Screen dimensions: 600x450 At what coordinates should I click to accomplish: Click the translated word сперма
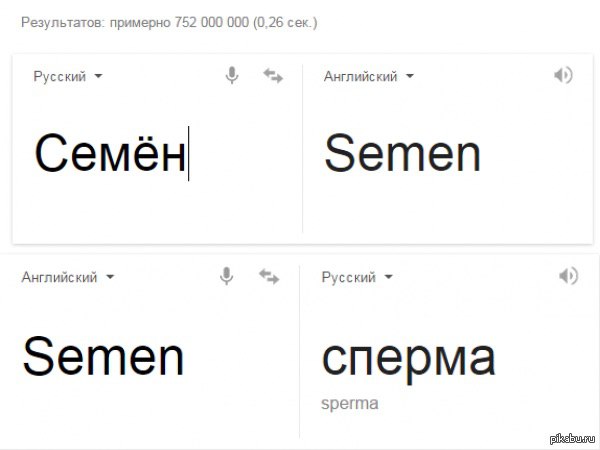click(x=409, y=359)
